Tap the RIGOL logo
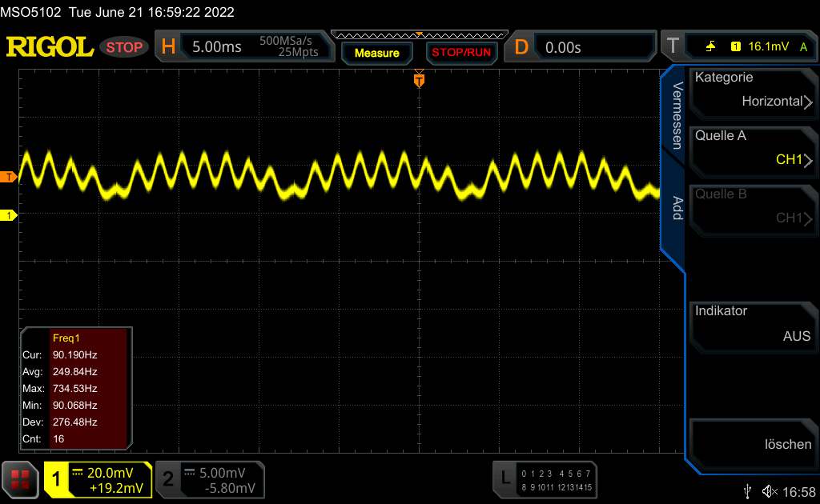 (50, 47)
